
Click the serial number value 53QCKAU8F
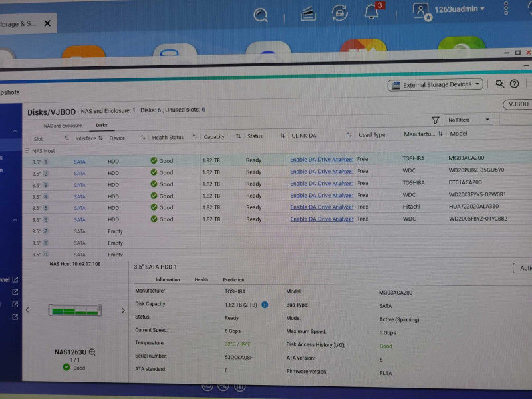(239, 357)
